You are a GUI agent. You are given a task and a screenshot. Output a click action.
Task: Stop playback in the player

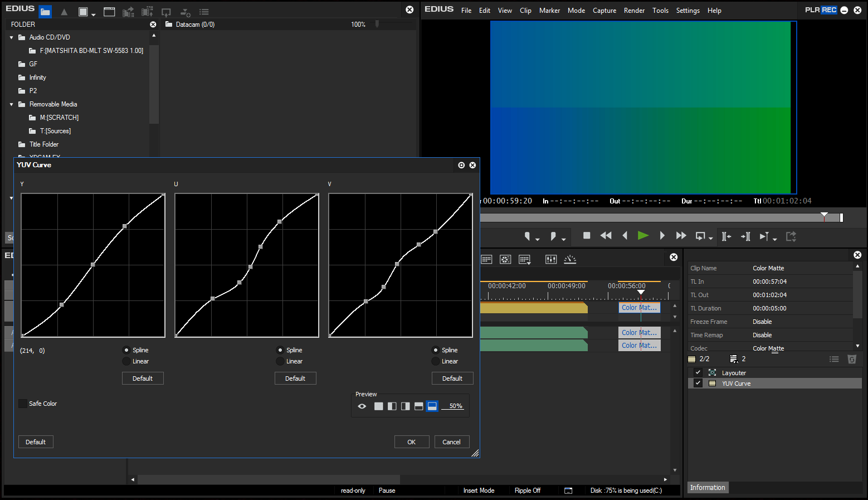tap(587, 236)
